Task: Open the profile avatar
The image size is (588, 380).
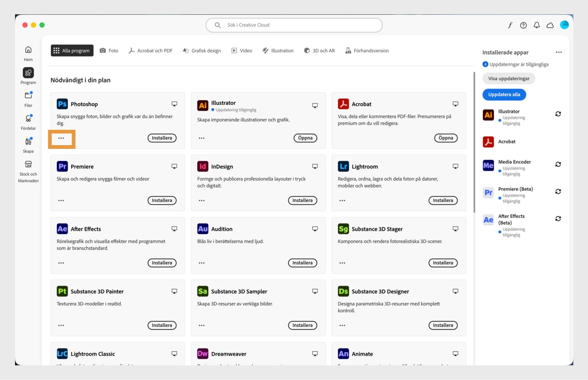Action: [564, 25]
